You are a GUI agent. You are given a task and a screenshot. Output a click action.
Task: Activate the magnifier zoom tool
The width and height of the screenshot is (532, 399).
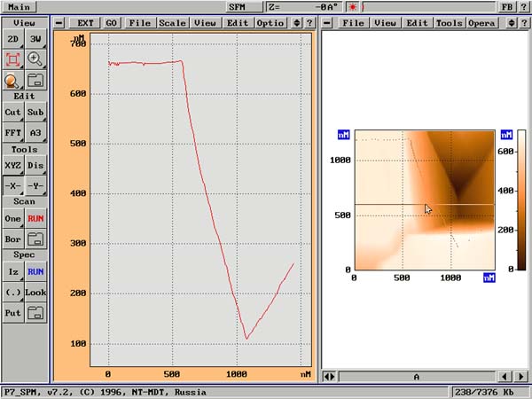tap(35, 59)
